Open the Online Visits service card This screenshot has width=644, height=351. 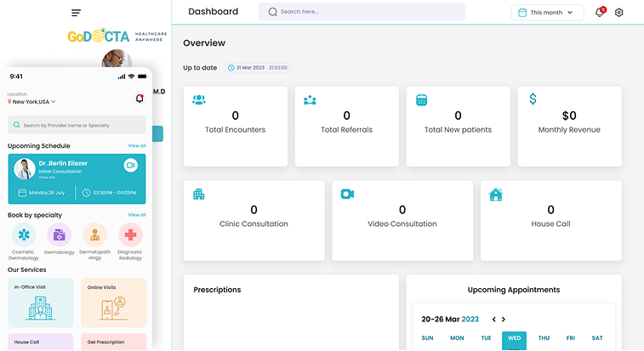(x=113, y=303)
